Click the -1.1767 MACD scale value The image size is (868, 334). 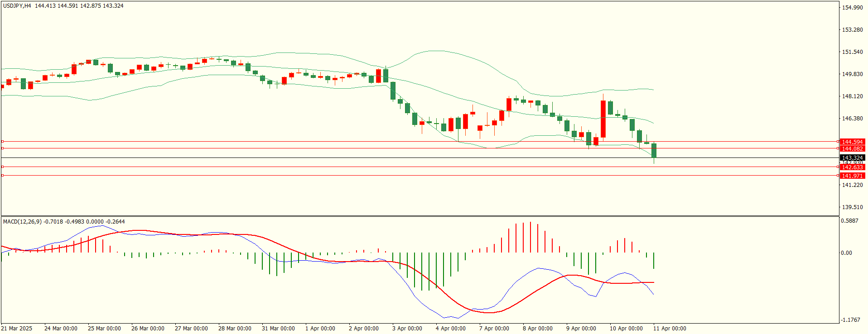pos(850,320)
